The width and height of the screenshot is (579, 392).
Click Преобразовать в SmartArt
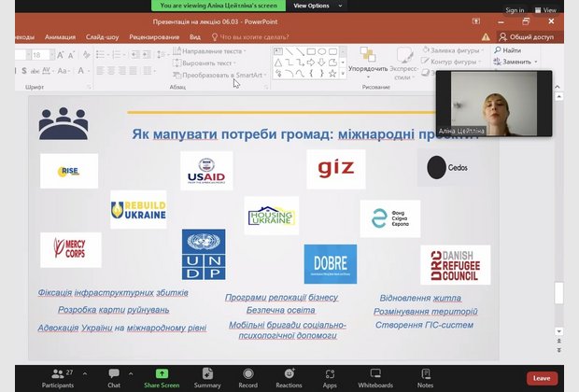[219, 75]
